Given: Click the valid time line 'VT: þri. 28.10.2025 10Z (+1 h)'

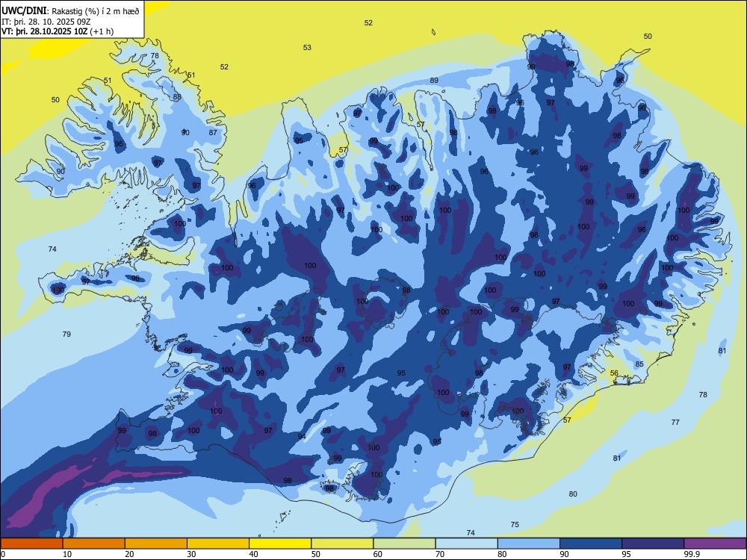Looking at the screenshot, I should tap(58, 31).
